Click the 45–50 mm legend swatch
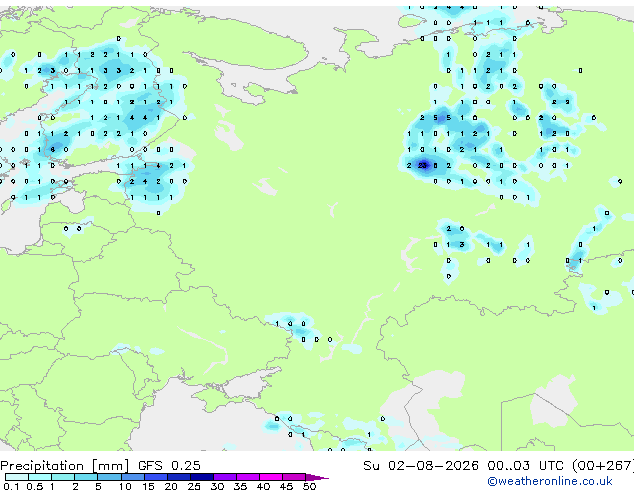The height and width of the screenshot is (490, 634). pos(294,477)
